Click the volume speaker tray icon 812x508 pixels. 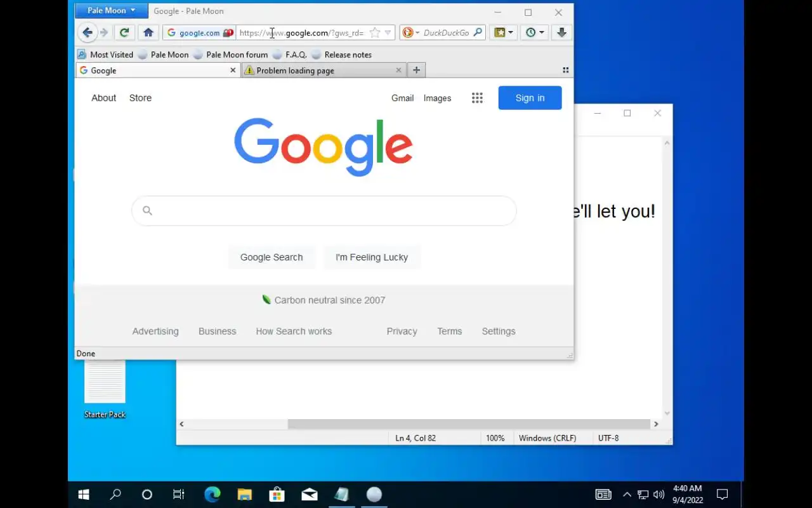tap(659, 495)
